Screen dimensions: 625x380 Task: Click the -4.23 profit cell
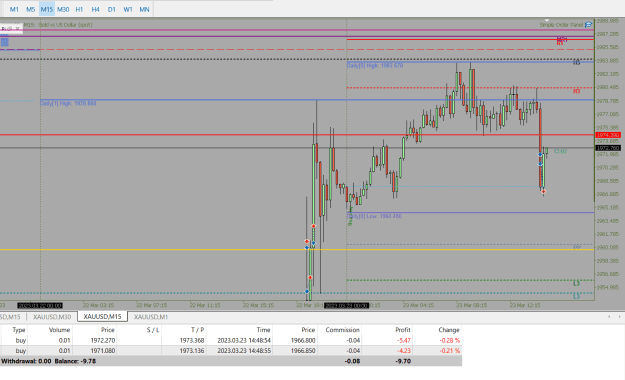(403, 351)
